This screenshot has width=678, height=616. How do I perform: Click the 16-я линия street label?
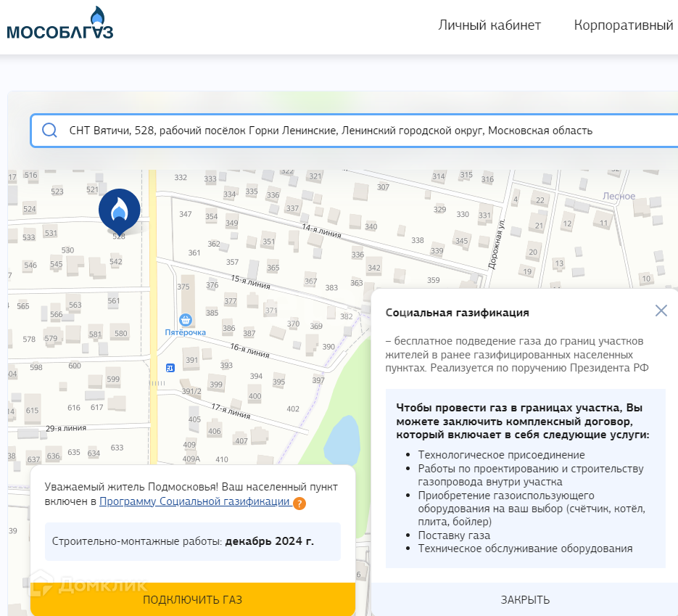pos(250,350)
